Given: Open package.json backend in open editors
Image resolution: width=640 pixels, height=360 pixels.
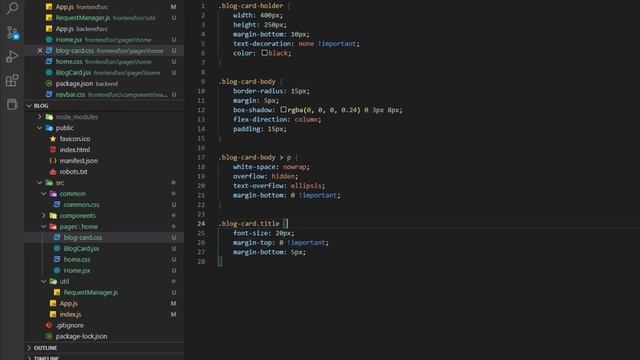Looking at the screenshot, I should (x=104, y=84).
